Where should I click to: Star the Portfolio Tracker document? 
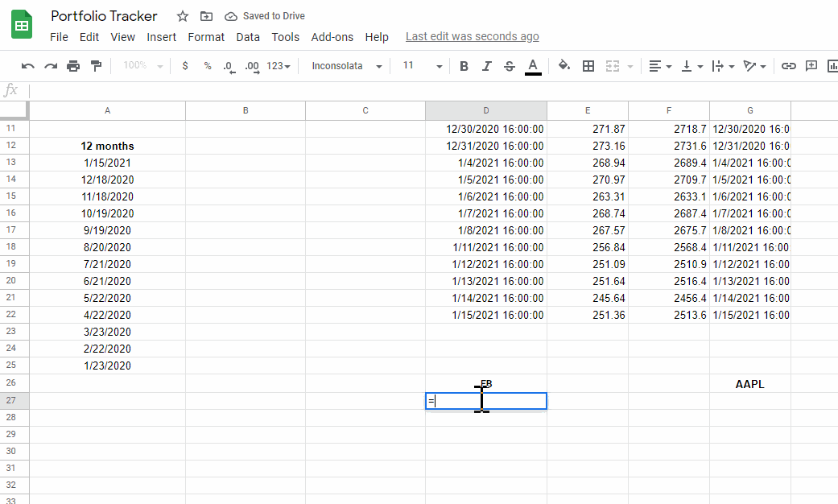(183, 16)
